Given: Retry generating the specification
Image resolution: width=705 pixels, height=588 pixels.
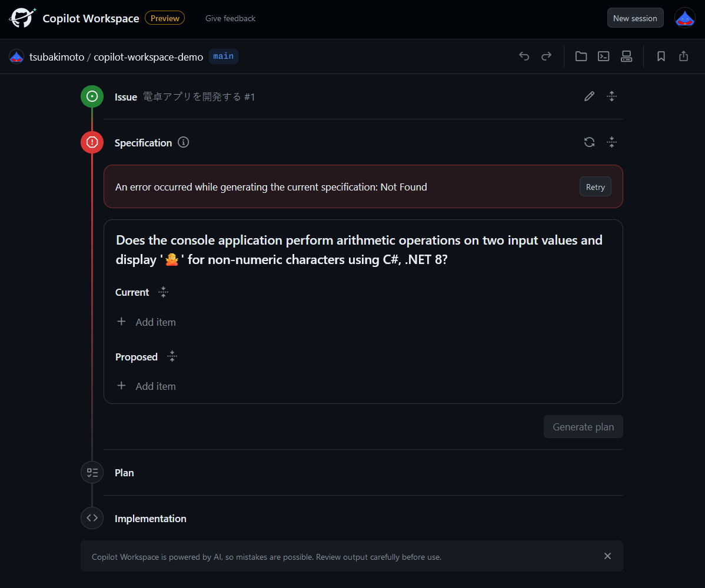Looking at the screenshot, I should point(596,187).
